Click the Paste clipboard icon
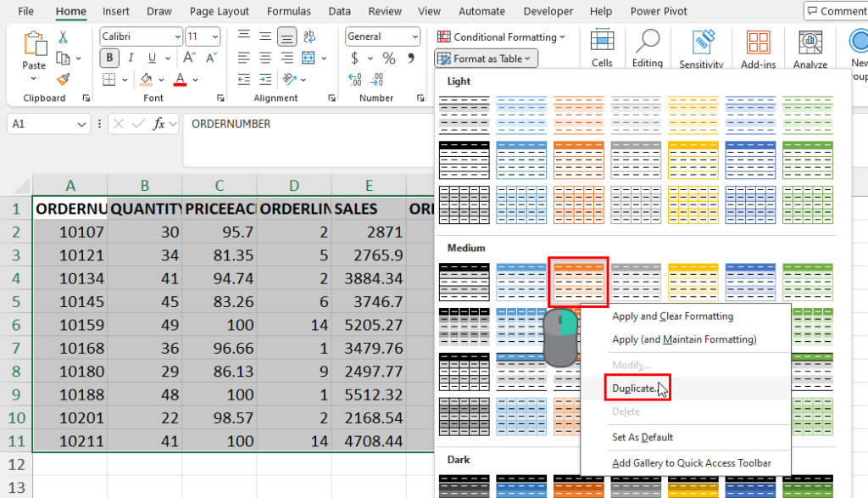 tap(34, 43)
